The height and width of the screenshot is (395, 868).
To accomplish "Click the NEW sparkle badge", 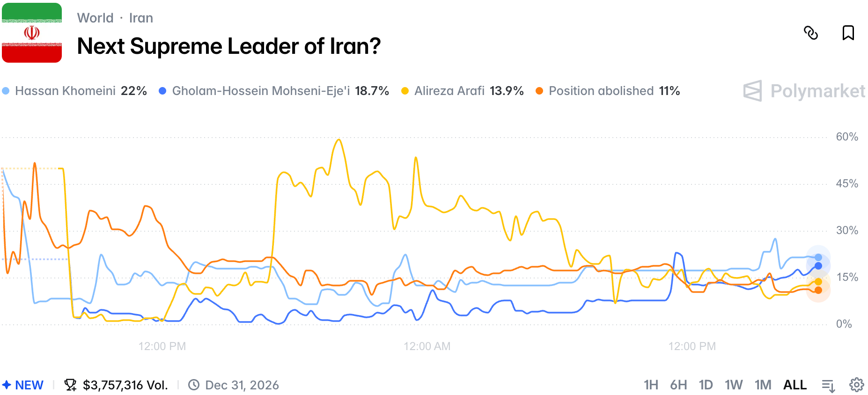I will pyautogui.click(x=22, y=385).
